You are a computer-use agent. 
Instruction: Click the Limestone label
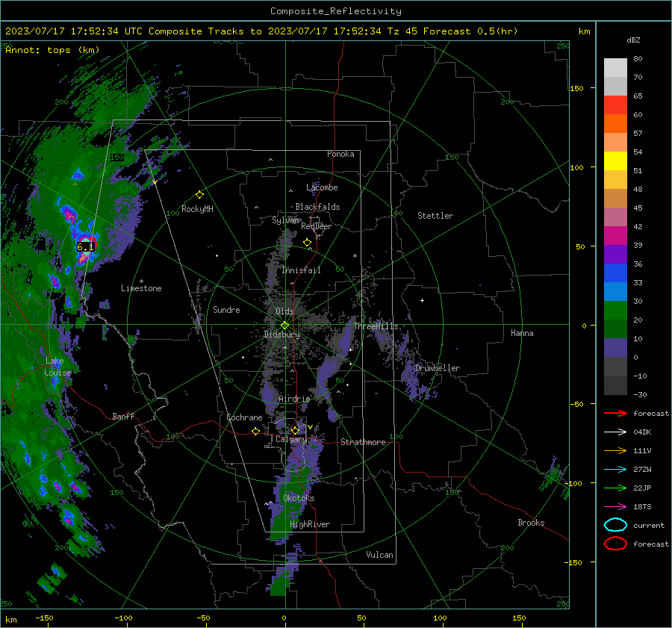click(141, 288)
